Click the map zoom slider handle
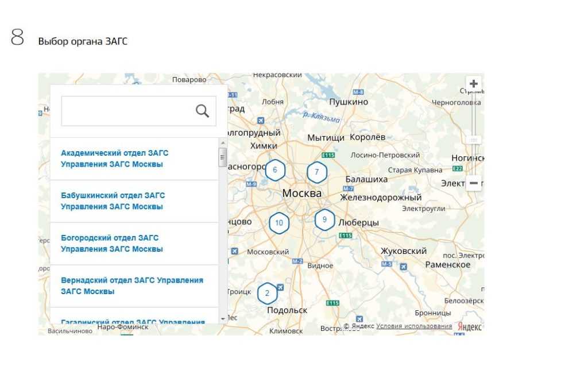This screenshot has width=588, height=370. [x=474, y=140]
